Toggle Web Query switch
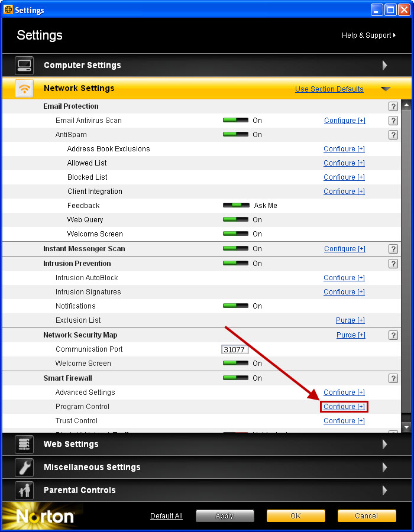 click(235, 219)
